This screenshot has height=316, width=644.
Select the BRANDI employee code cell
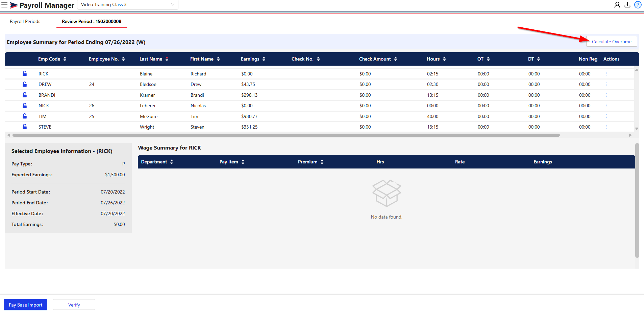(47, 95)
